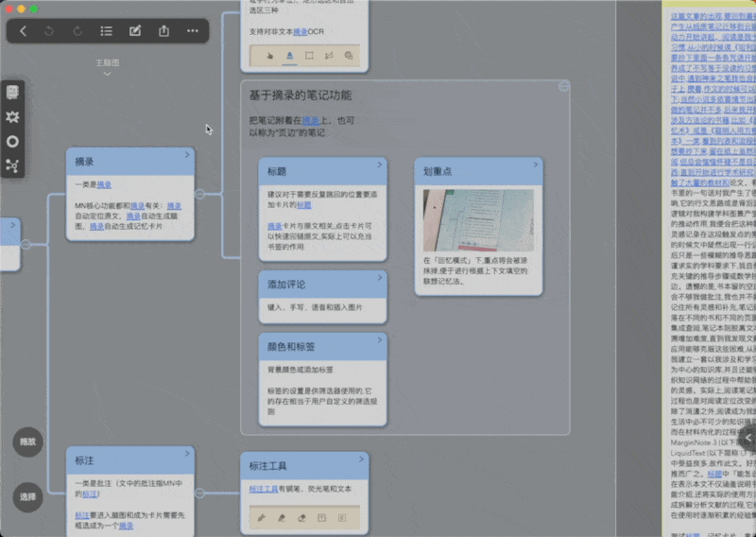Click the thumbnail image in 划重点 card
The image size is (756, 537).
coord(478,220)
